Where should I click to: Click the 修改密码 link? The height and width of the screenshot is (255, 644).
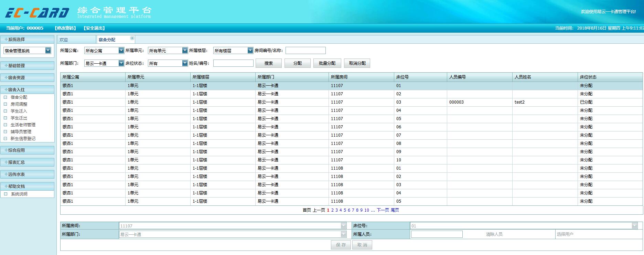click(x=65, y=28)
